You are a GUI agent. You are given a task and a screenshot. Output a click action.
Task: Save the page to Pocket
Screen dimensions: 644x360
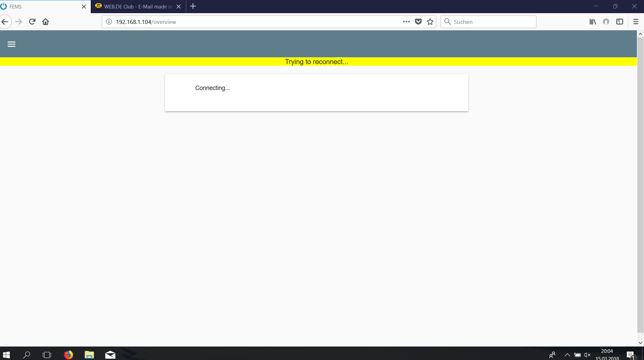(418, 22)
